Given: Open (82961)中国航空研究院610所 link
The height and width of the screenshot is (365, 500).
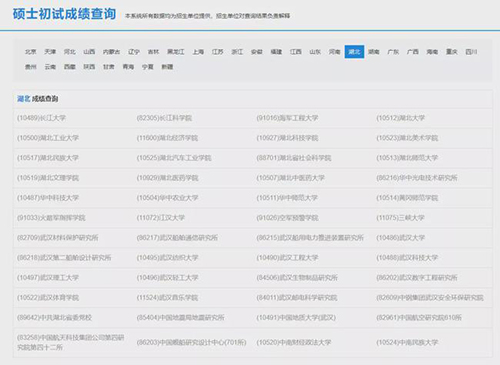Looking at the screenshot, I should (x=419, y=318).
